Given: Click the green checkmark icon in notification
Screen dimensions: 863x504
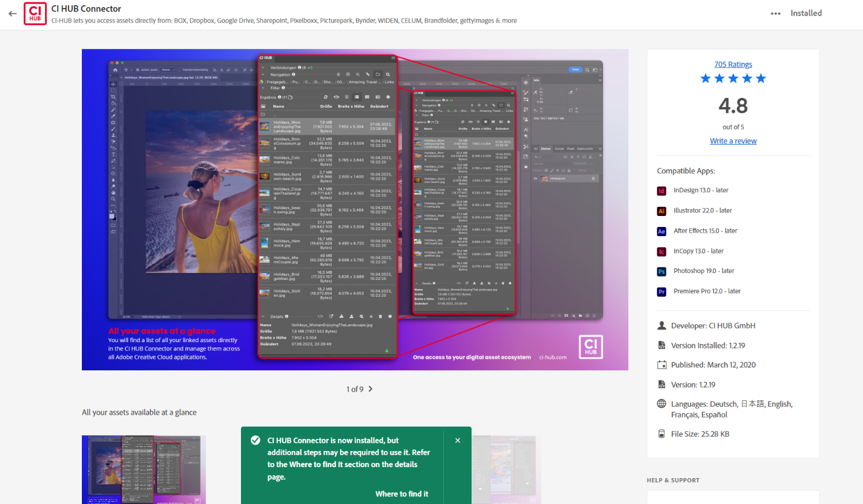Looking at the screenshot, I should [255, 440].
